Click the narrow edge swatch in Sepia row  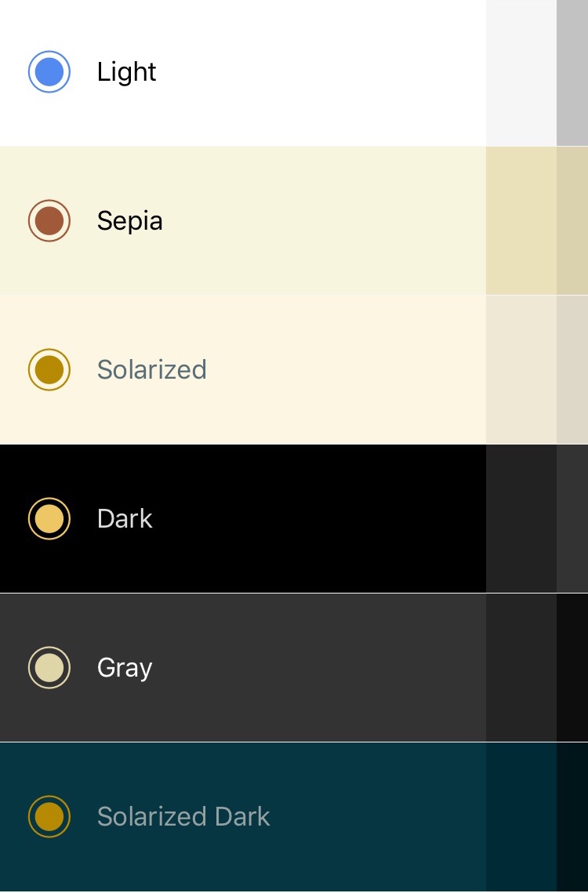(x=572, y=221)
